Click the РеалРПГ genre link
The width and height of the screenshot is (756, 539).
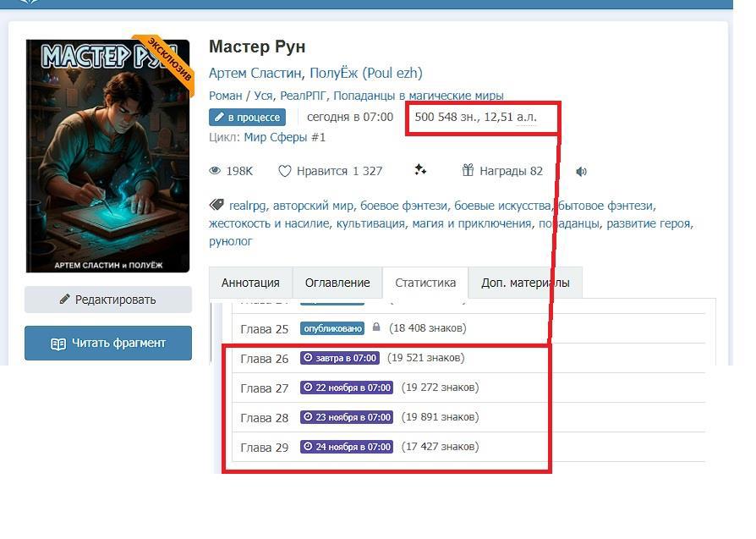304,96
